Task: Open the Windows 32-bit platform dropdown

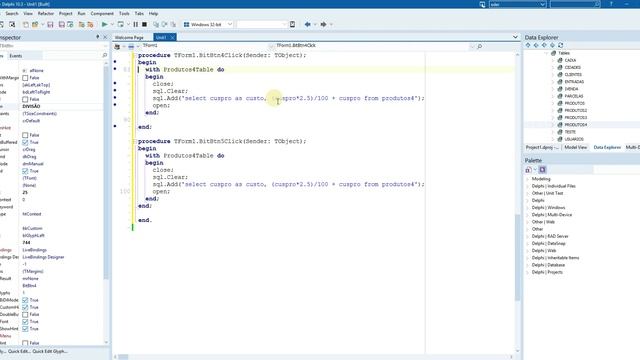Action: 230,24
